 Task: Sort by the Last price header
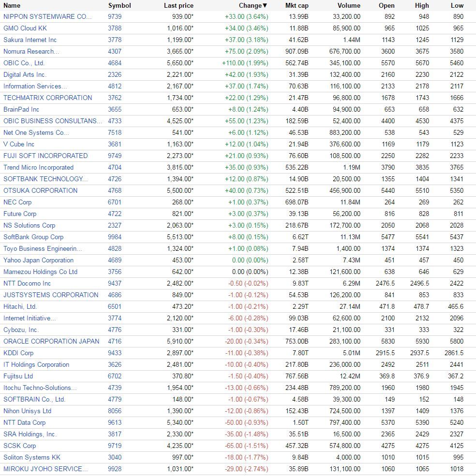click(178, 5)
